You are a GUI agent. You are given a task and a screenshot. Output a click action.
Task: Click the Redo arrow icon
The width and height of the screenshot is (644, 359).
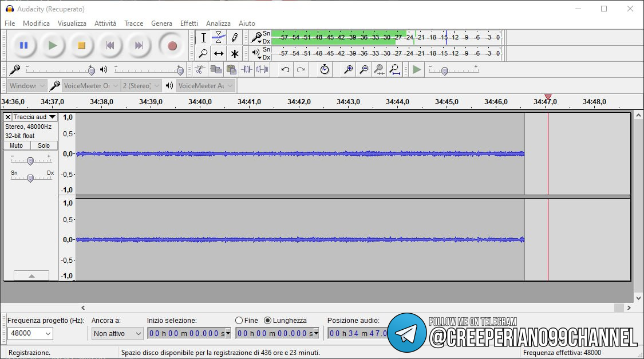[301, 70]
